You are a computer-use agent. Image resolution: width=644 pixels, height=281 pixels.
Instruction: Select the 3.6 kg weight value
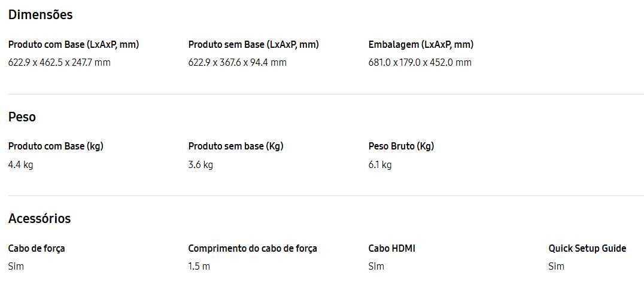(x=201, y=165)
